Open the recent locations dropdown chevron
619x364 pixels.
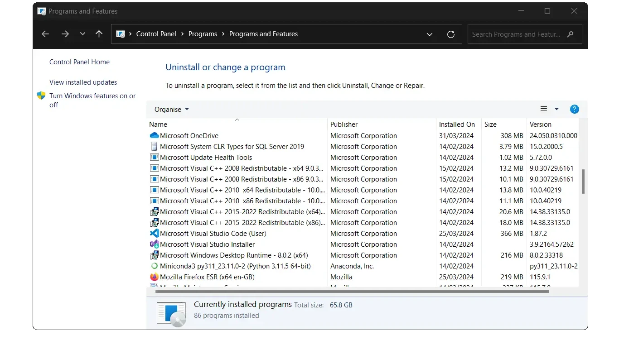[x=82, y=34]
